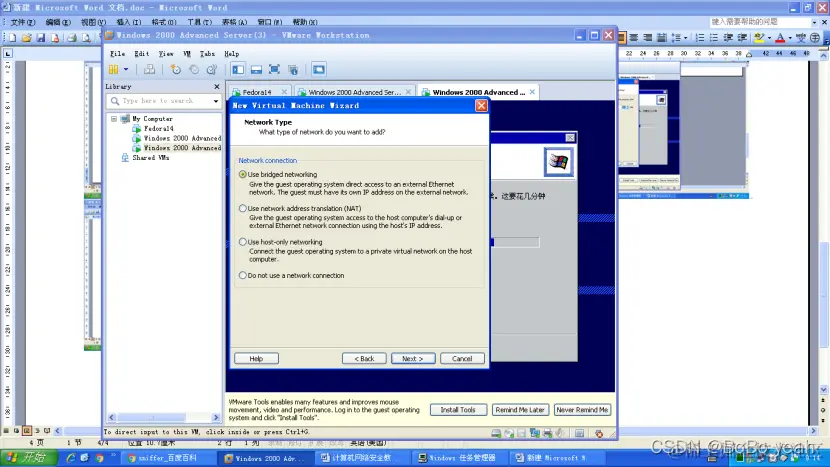Open the VMware Tabs menu
Screen dimensions: 830x467
point(207,53)
